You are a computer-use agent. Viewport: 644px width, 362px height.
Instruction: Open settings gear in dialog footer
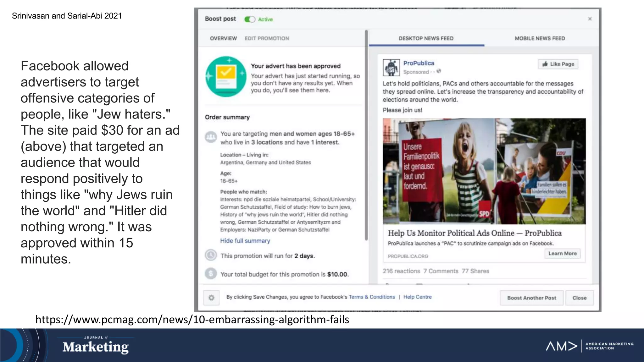click(211, 298)
